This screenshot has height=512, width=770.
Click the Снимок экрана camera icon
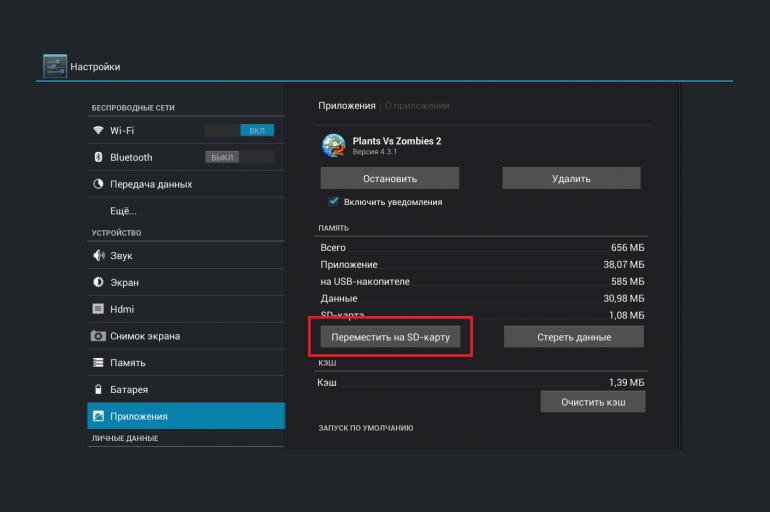98,336
